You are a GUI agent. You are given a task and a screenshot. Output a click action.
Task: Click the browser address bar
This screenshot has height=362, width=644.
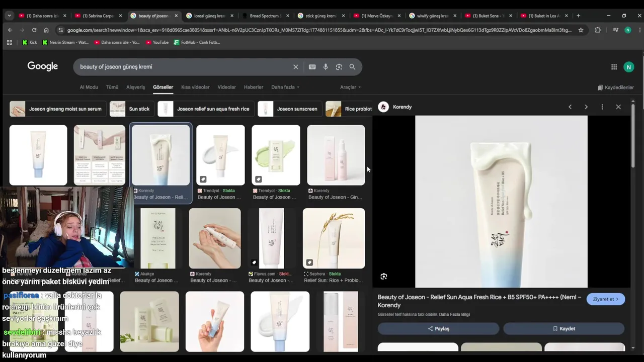[x=319, y=30]
